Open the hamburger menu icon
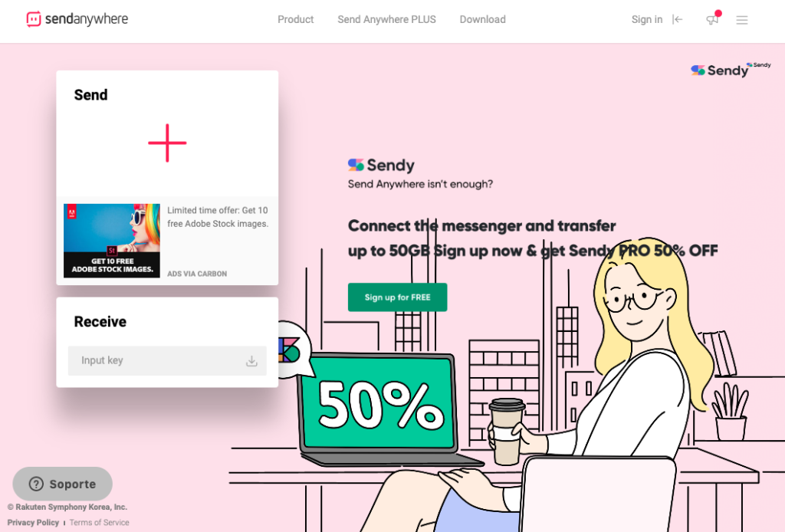785x532 pixels. point(742,20)
